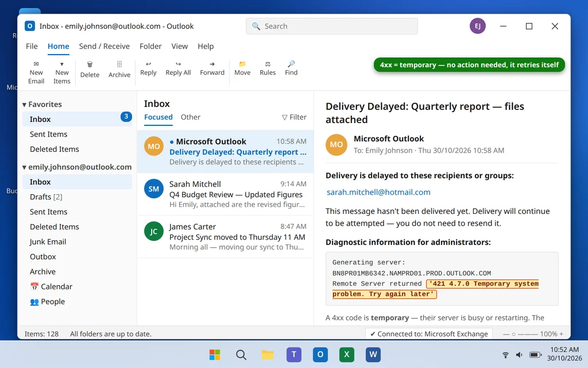Image resolution: width=588 pixels, height=368 pixels.
Task: Click the zoom out minus button
Action: (x=506, y=334)
